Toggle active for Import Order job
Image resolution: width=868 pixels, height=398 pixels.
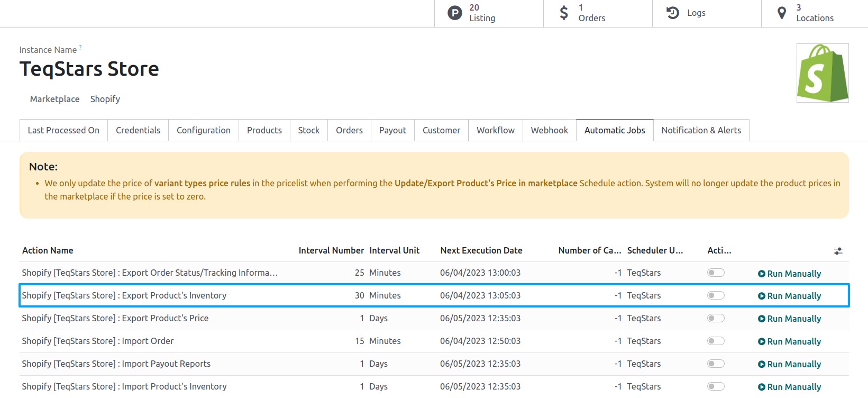point(716,341)
